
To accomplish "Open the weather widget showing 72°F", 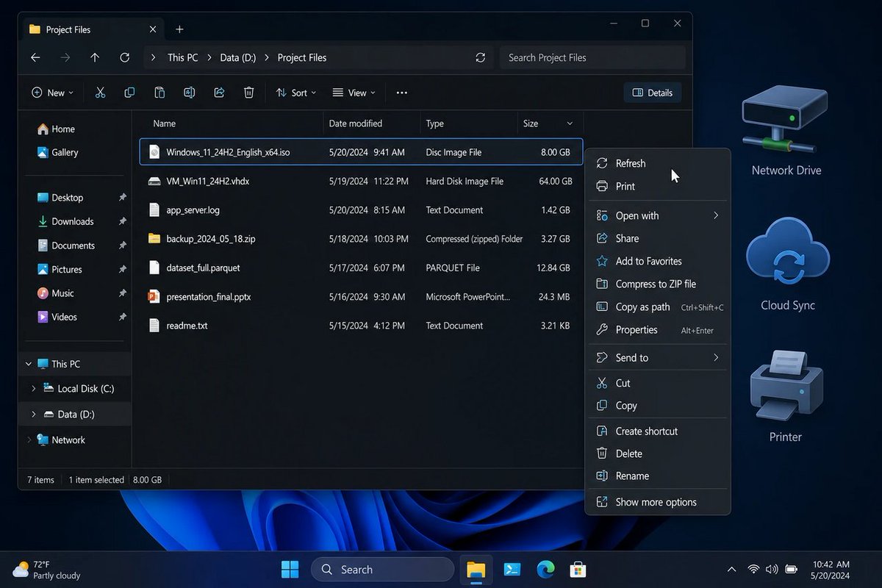I will 47,570.
